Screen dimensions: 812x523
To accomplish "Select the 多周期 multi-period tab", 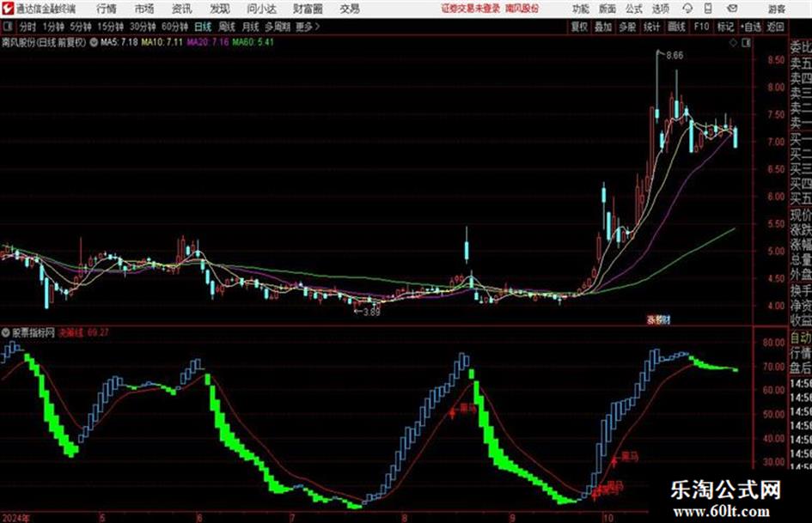I will 278,27.
